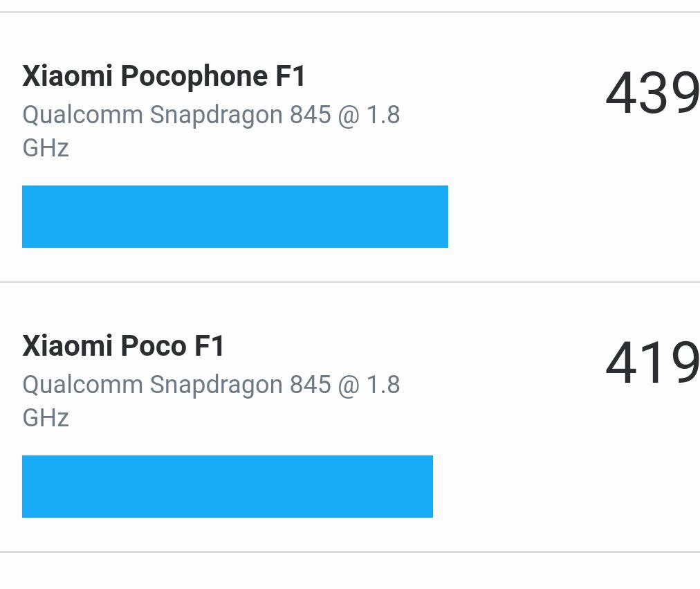Image resolution: width=700 pixels, height=589 pixels.
Task: Open the Xiaomi Pocophone F1 device title
Action: pyautogui.click(x=164, y=76)
